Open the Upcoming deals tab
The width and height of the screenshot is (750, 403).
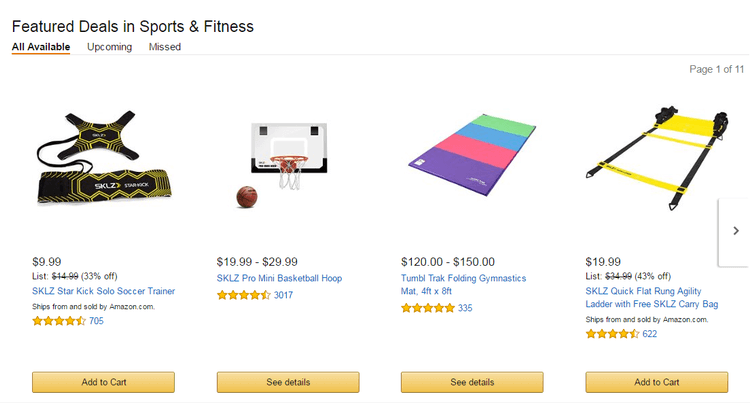109,47
